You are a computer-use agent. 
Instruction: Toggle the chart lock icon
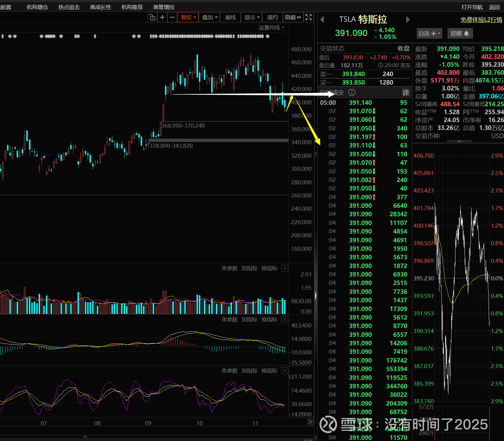(152, 18)
